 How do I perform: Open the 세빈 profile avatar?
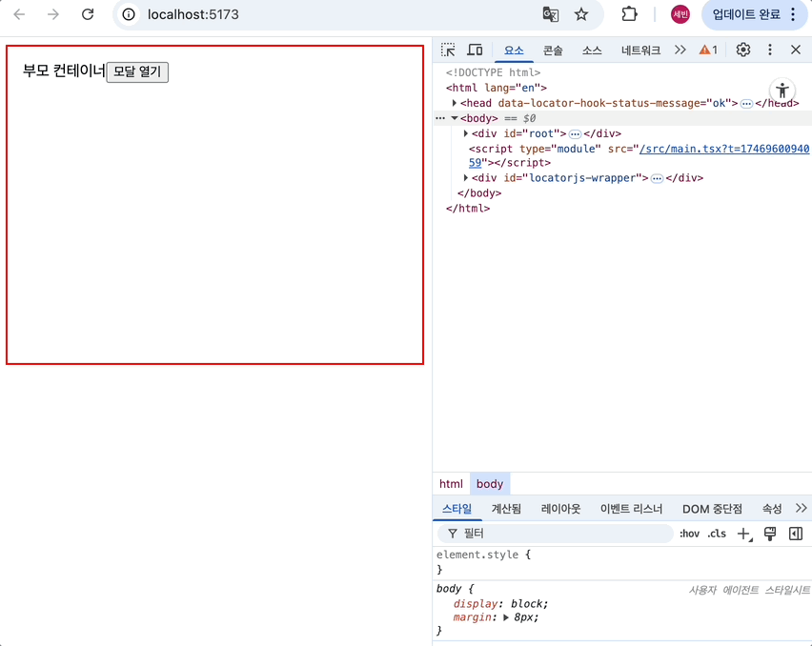click(680, 14)
